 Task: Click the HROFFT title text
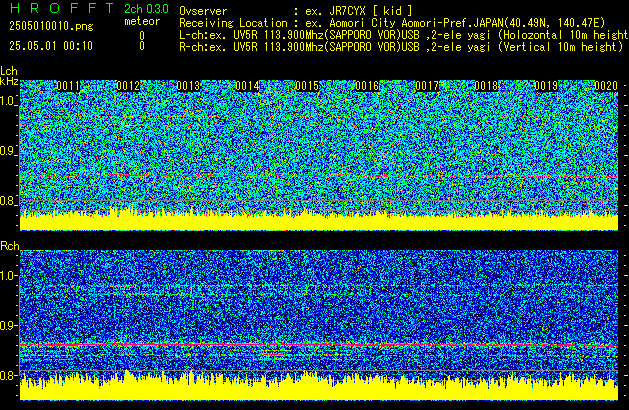pos(62,8)
